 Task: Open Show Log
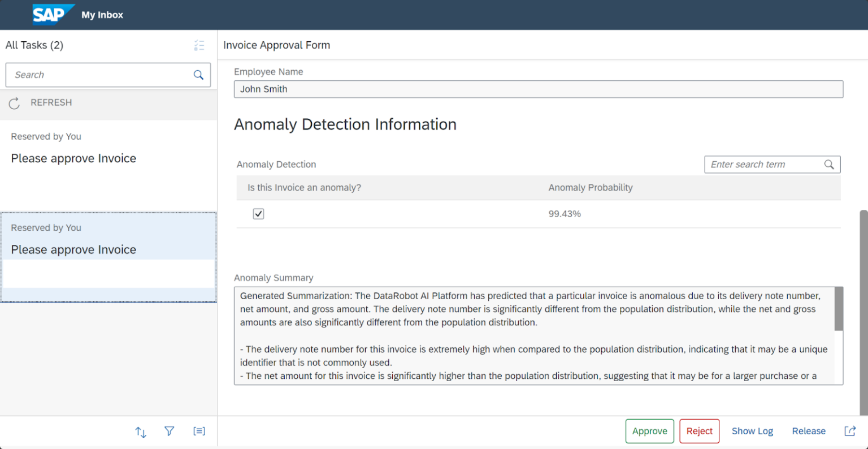pos(752,430)
